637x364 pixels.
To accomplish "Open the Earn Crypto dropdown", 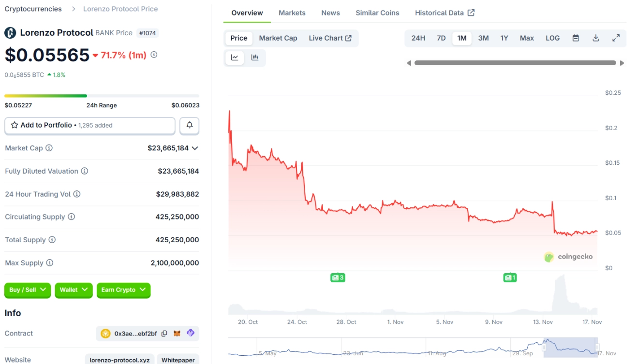I will point(123,290).
